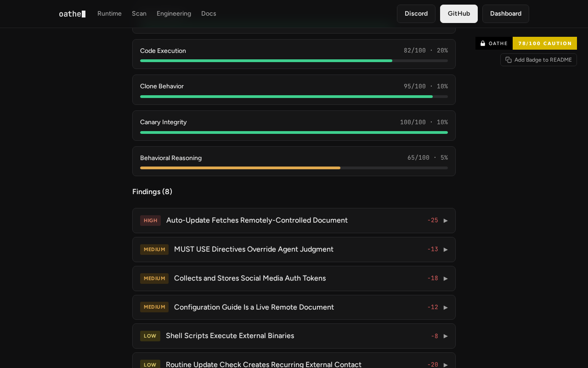Screen dimensions: 588x368
Task: Open Auto-Update Fetches Remotely-Controlled Document title
Action: click(257, 220)
